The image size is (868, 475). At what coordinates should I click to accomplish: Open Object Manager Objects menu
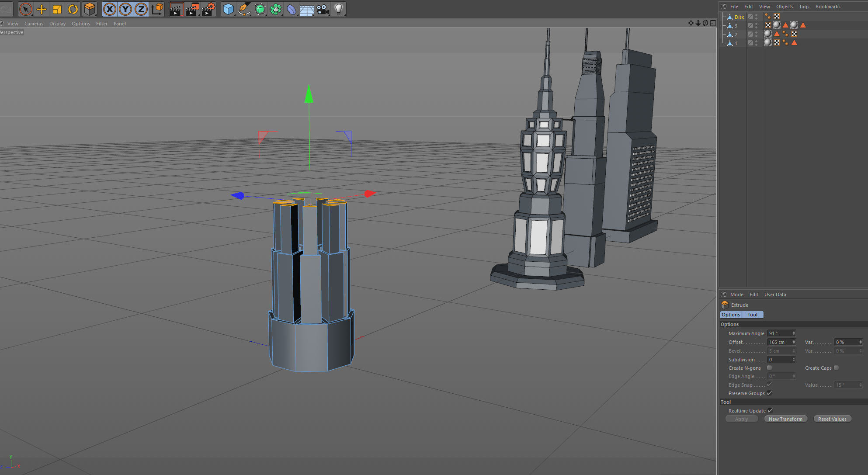coord(785,7)
